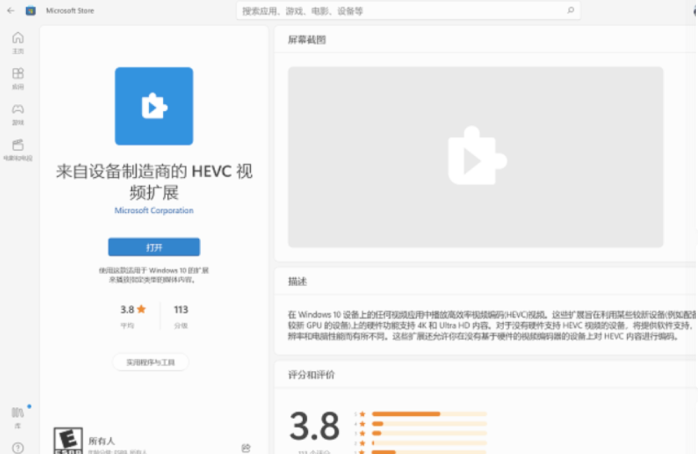Open the screenshot preview thumbnail
The image size is (698, 454).
[475, 157]
